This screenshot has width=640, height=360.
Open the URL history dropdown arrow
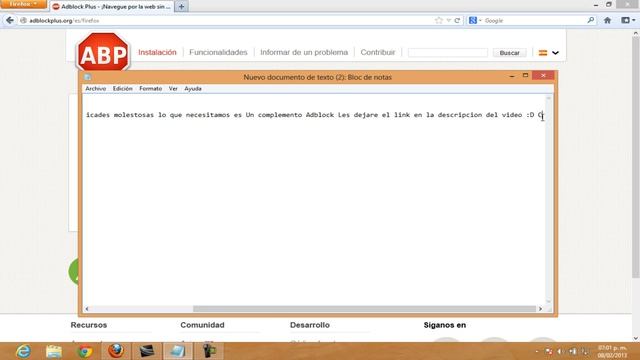[x=449, y=20]
